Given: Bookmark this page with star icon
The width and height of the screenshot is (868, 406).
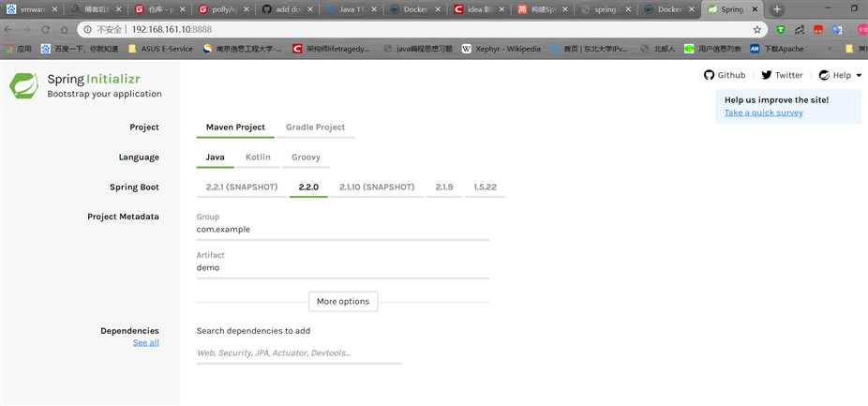Looking at the screenshot, I should [x=756, y=29].
